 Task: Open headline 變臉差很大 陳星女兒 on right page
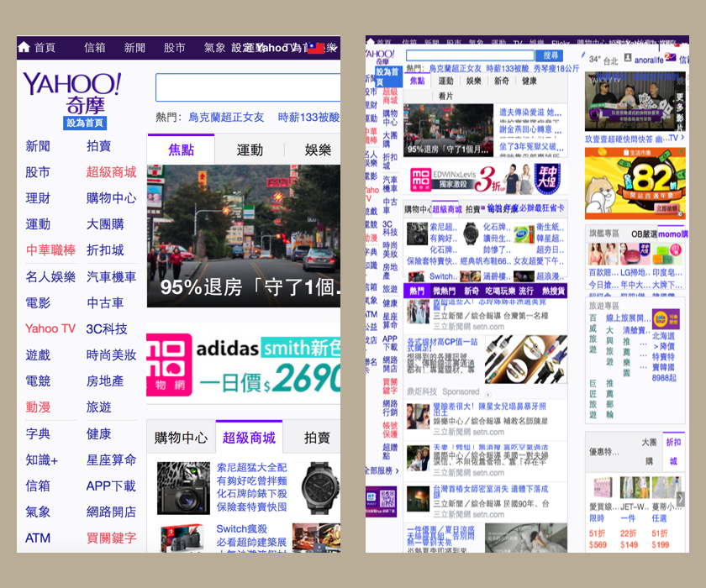489,407
